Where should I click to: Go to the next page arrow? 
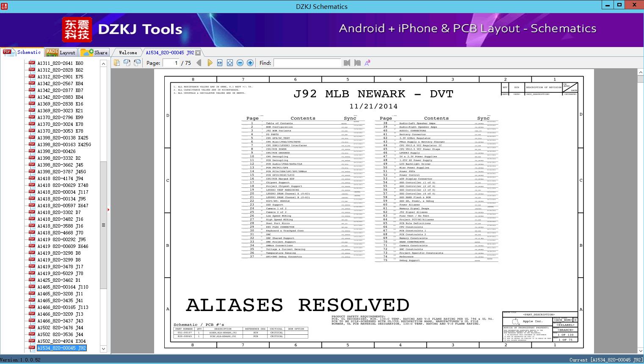[210, 63]
